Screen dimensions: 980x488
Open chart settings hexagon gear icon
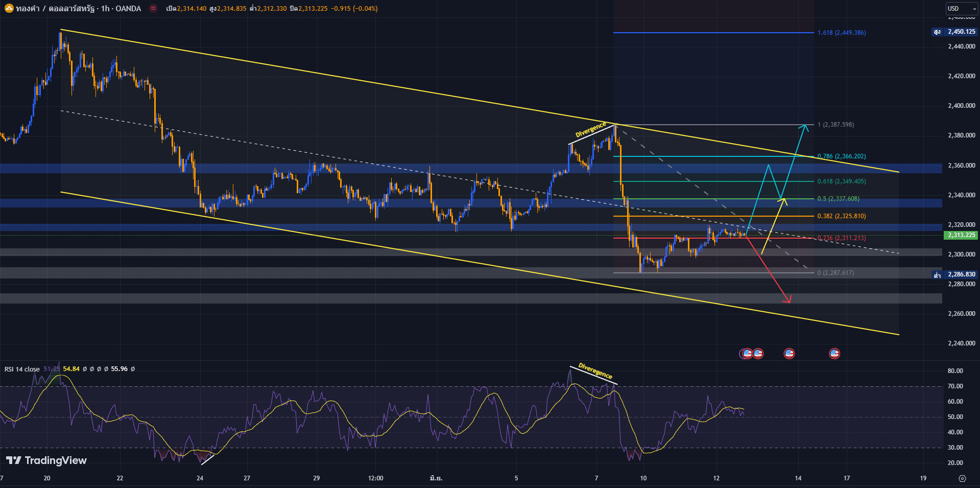tap(962, 478)
